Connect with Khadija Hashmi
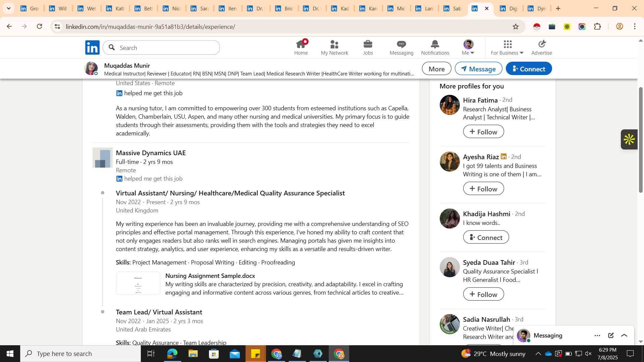 486,237
